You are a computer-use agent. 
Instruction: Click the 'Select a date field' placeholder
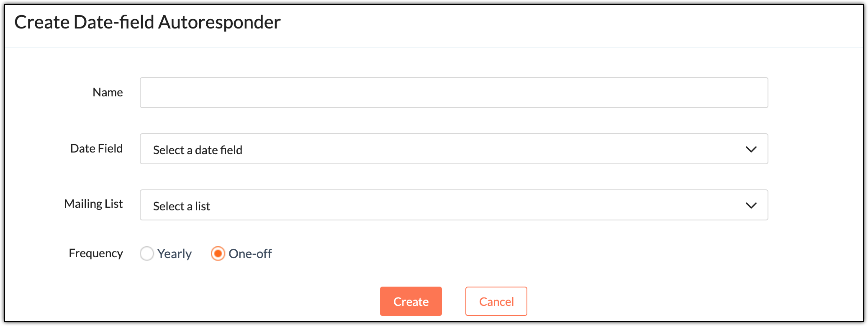(198, 150)
